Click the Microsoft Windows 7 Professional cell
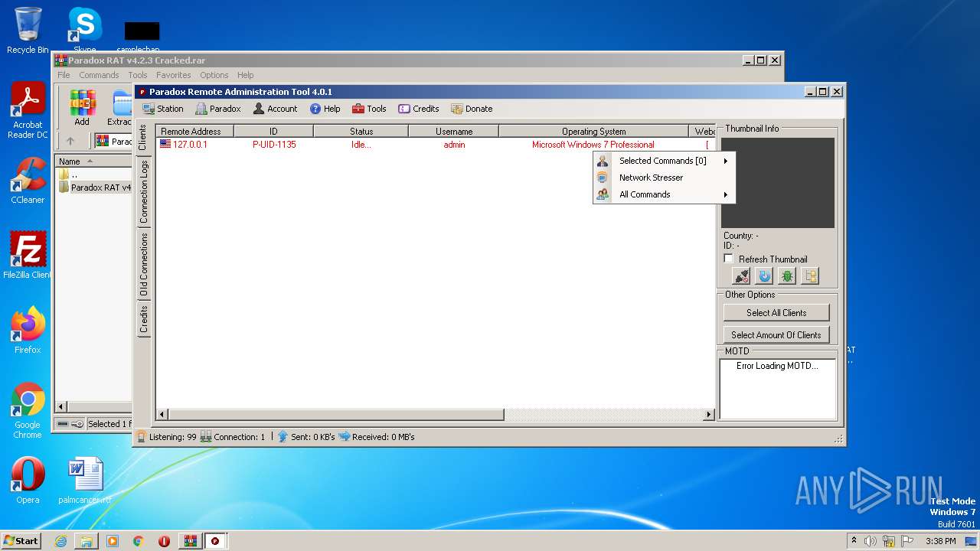This screenshot has height=551, width=980. click(x=593, y=145)
